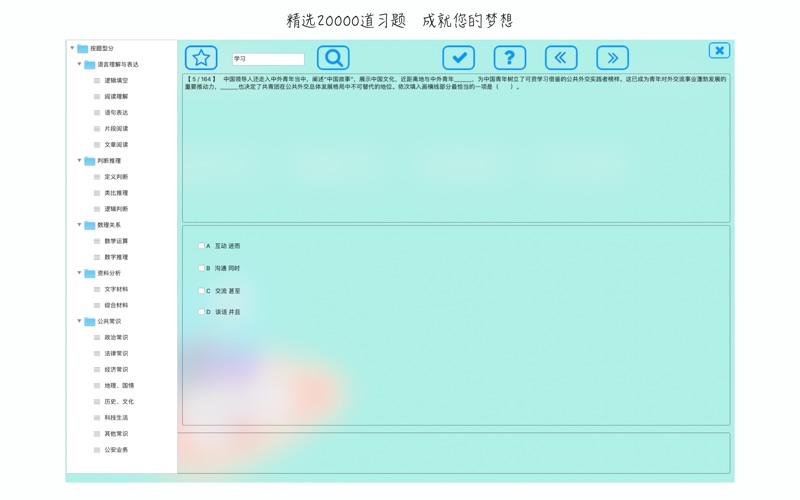The width and height of the screenshot is (800, 500).
Task: Select 阅读理解 in the tree
Action: [x=116, y=96]
